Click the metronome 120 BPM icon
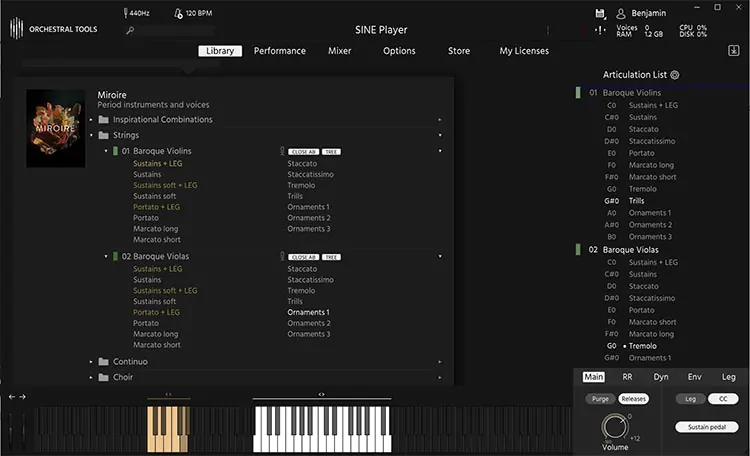This screenshot has height=456, width=750. 178,13
